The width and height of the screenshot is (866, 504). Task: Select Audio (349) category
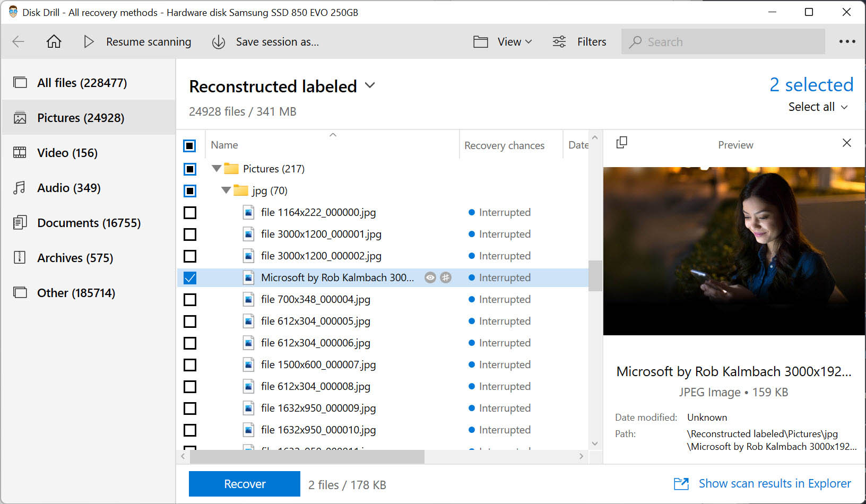pyautogui.click(x=88, y=188)
